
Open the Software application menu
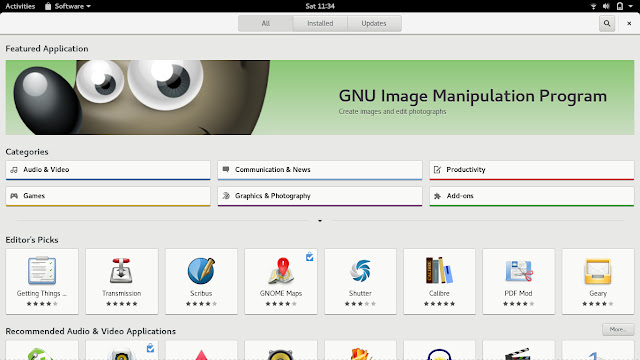pos(68,6)
